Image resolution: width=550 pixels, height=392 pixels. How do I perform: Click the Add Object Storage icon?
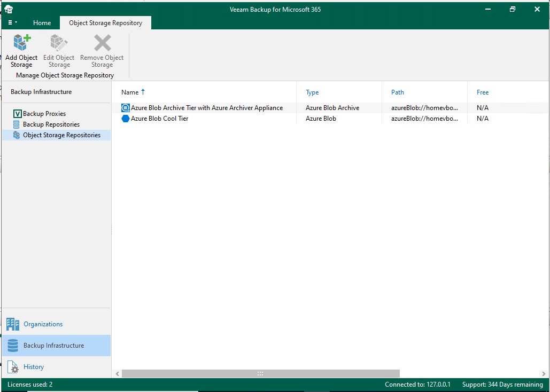(22, 43)
